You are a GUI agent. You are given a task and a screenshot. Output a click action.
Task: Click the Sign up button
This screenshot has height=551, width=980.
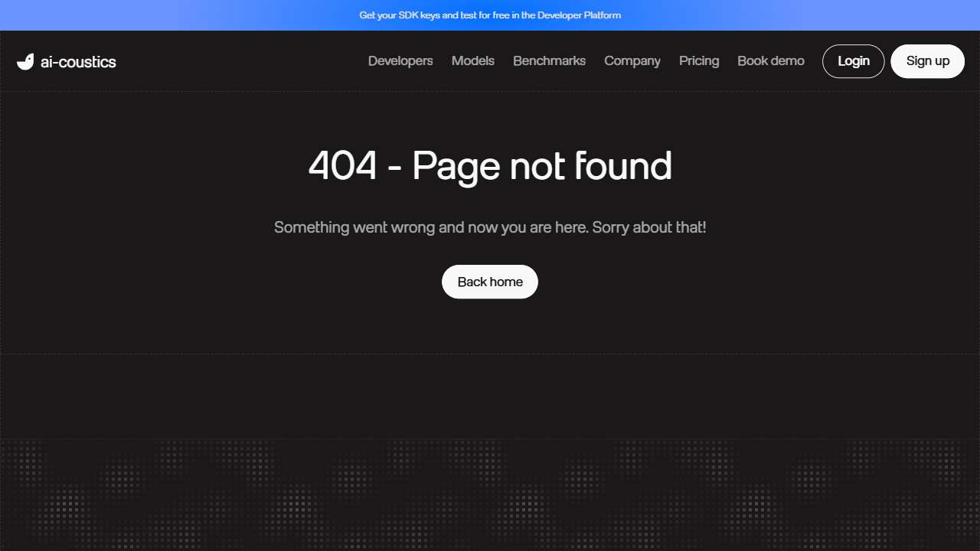[928, 61]
